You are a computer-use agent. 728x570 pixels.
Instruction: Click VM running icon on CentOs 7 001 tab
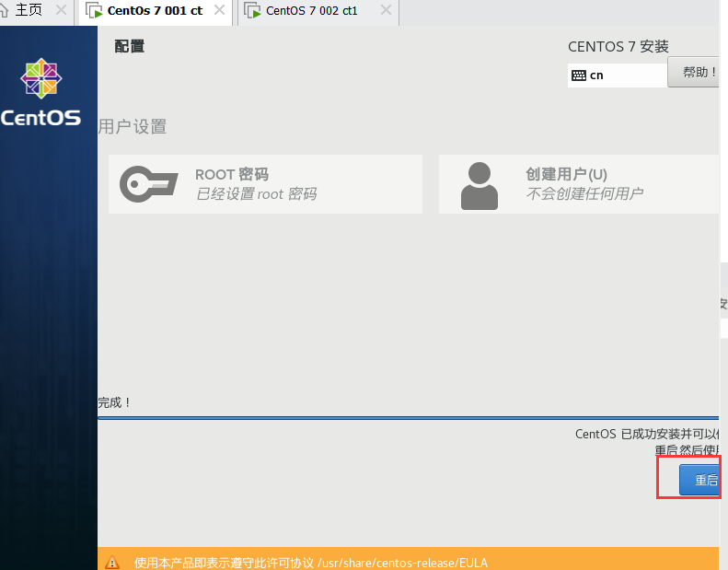tap(94, 11)
